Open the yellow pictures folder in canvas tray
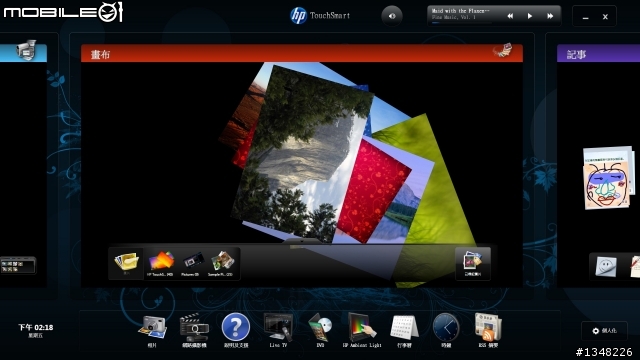This screenshot has width=640, height=360. click(126, 263)
